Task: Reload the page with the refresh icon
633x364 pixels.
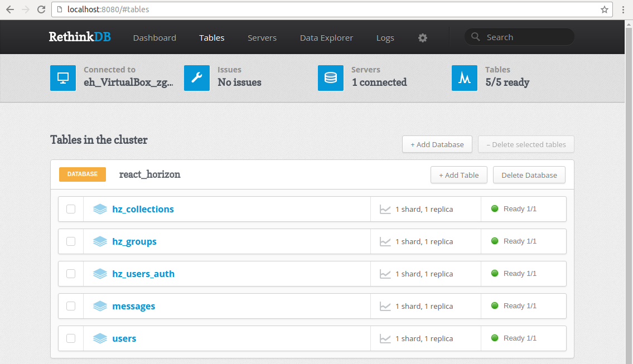Action: [41, 9]
